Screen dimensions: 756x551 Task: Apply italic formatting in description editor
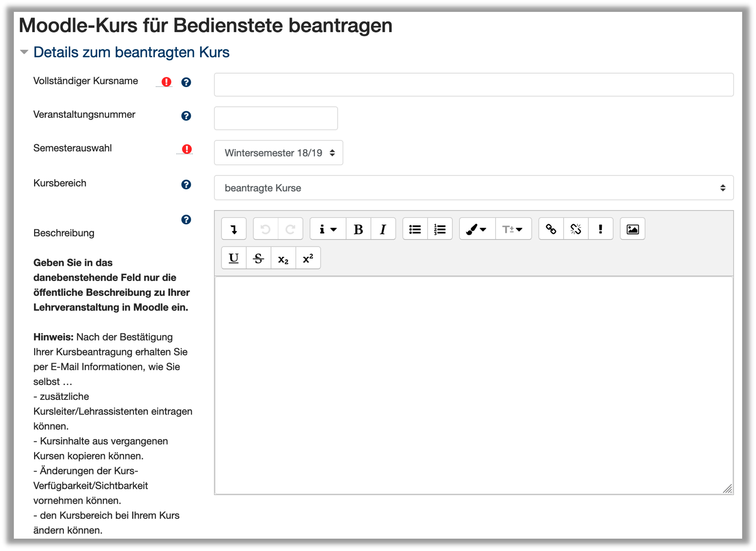coord(383,229)
